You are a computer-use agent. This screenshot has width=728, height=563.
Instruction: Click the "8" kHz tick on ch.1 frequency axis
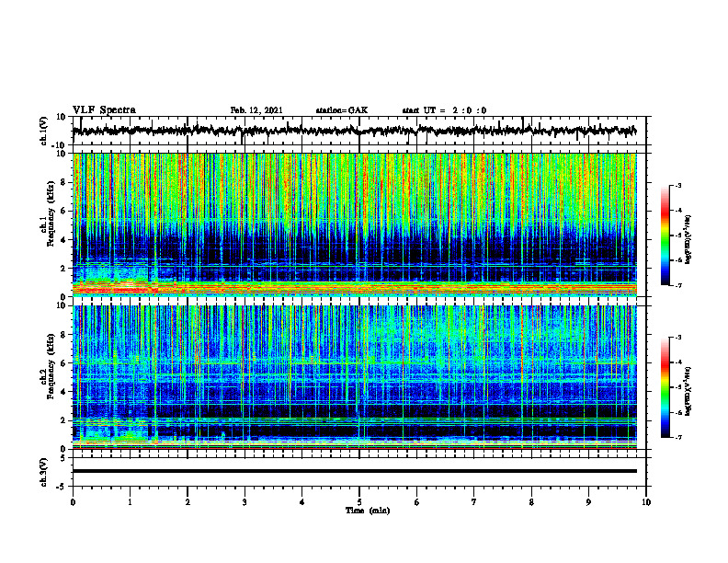point(63,182)
